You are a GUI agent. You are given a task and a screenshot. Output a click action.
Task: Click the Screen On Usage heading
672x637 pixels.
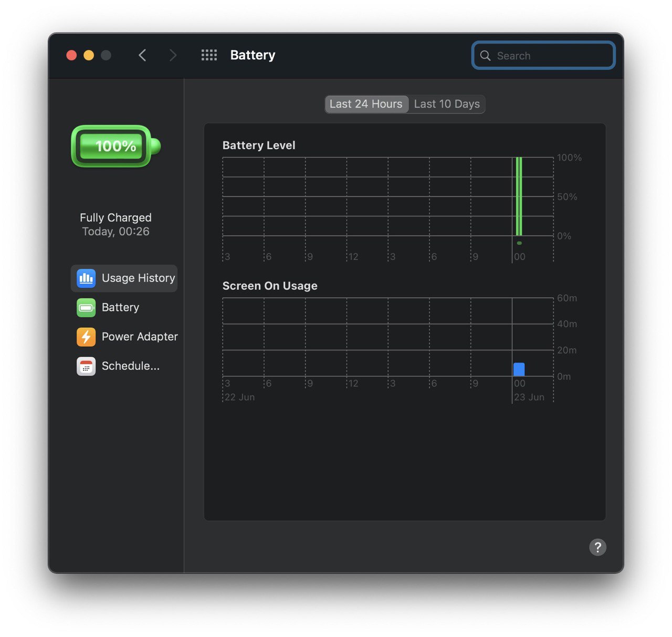click(x=270, y=286)
